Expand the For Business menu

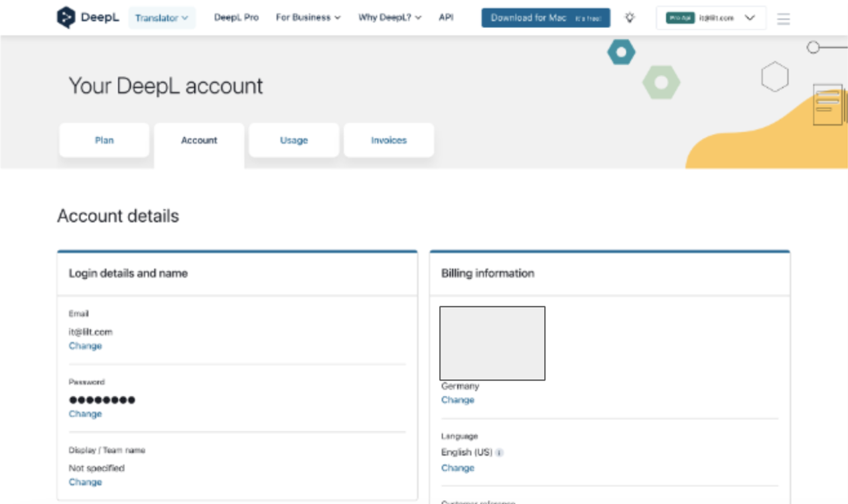308,17
